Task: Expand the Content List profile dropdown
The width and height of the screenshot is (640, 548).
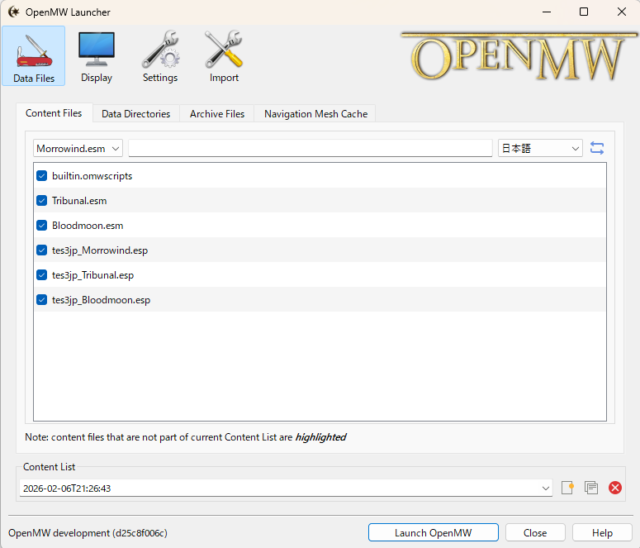Action: point(544,488)
